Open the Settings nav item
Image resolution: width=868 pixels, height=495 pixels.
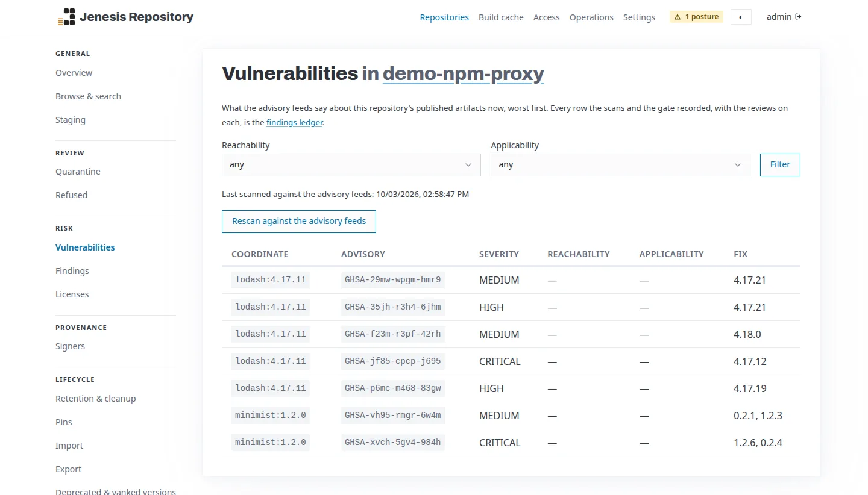(x=639, y=17)
